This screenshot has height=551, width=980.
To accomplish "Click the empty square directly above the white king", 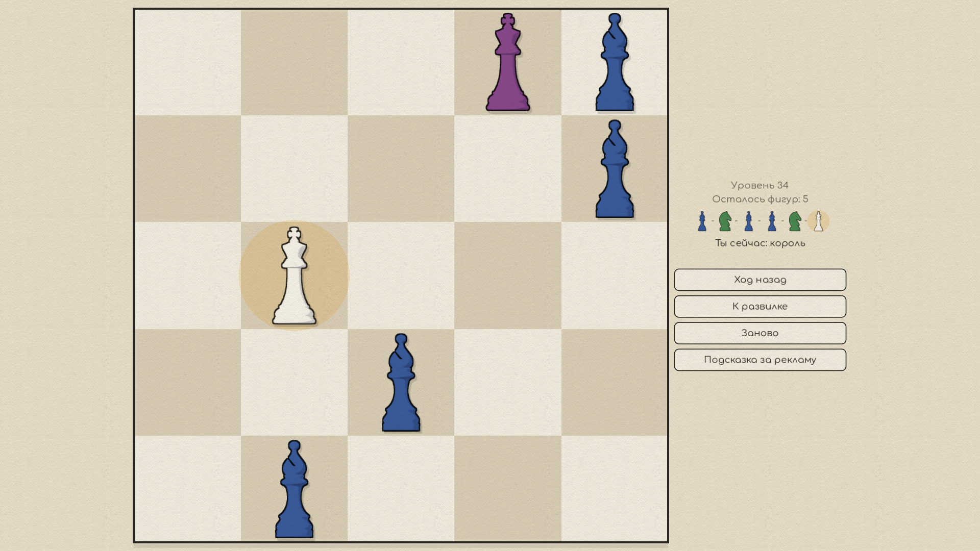I will coord(294,169).
